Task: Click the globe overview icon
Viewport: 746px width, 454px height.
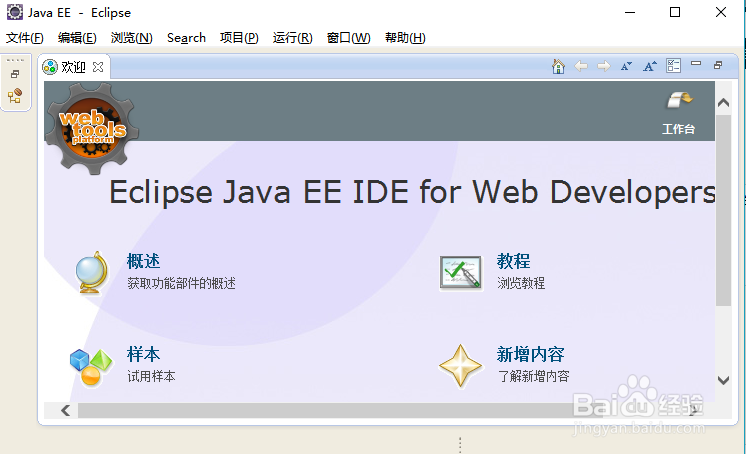Action: pyautogui.click(x=92, y=272)
